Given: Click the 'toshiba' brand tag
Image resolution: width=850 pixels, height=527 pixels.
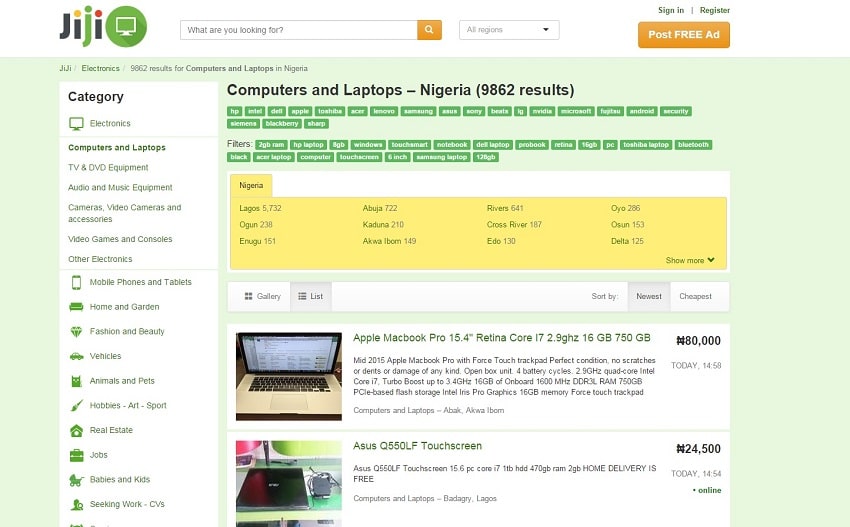Looking at the screenshot, I should click(330, 111).
